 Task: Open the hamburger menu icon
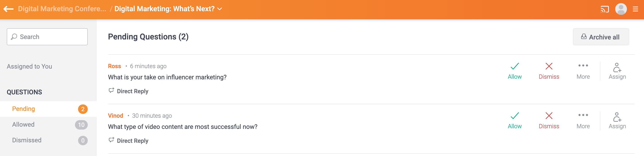(635, 9)
